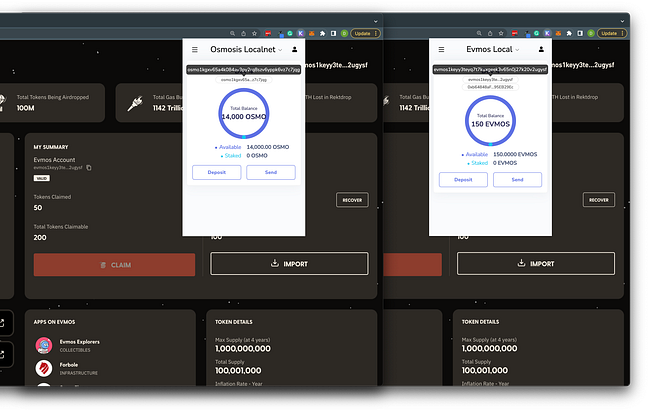Select Total Supply 100,001,000 in right window
Image resolution: width=649 pixels, height=411 pixels.
(485, 370)
